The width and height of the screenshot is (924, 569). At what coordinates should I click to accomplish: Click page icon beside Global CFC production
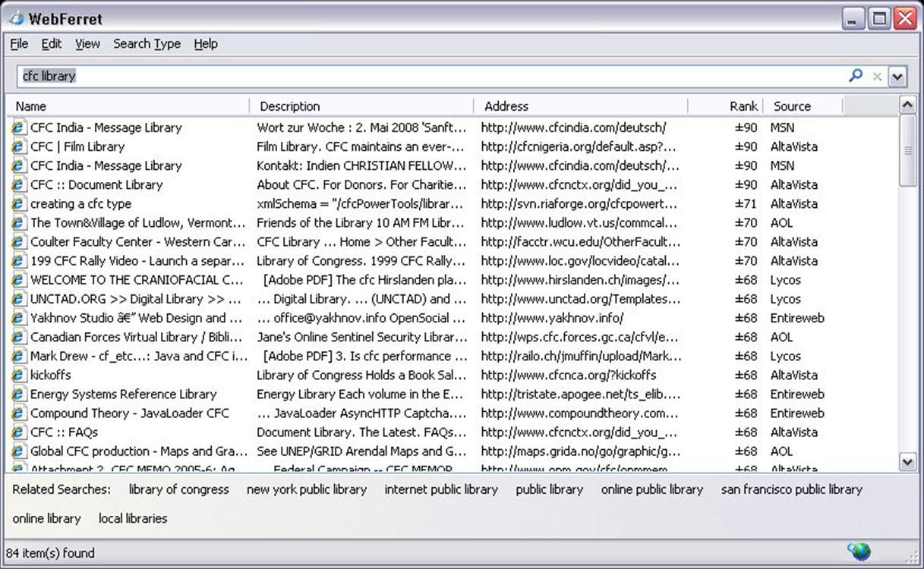click(18, 451)
